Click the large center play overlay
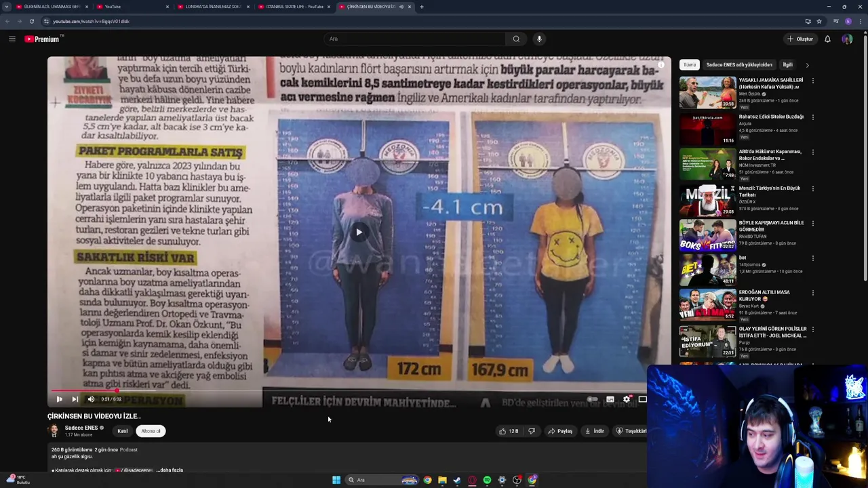868x488 pixels. [x=359, y=232]
